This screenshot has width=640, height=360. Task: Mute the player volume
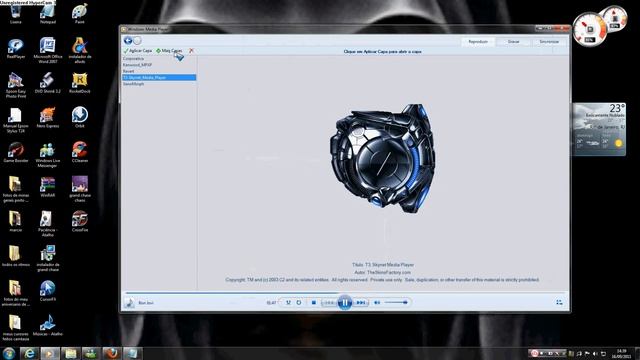[377, 302]
